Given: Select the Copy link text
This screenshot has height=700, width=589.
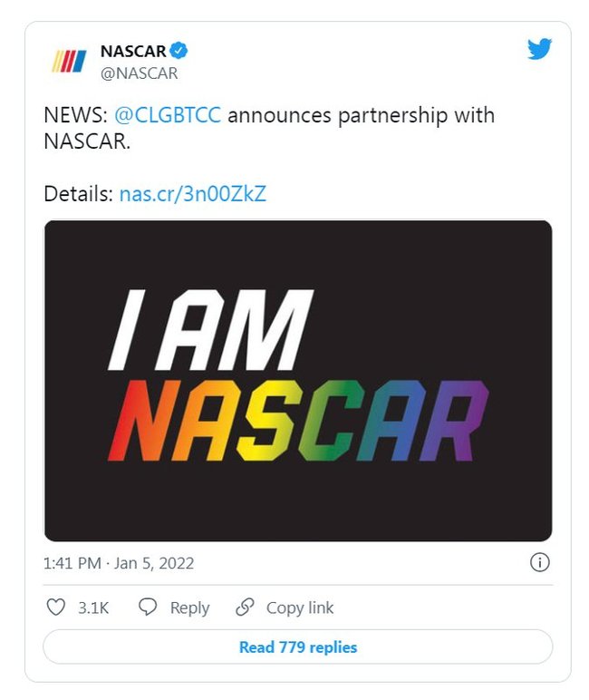Looking at the screenshot, I should (x=300, y=608).
